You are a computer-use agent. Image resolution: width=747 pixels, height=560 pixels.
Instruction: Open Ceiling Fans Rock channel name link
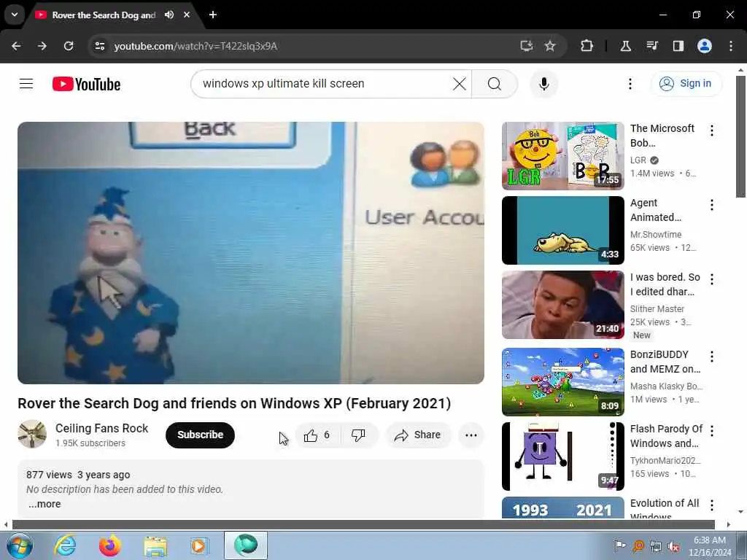coord(101,428)
